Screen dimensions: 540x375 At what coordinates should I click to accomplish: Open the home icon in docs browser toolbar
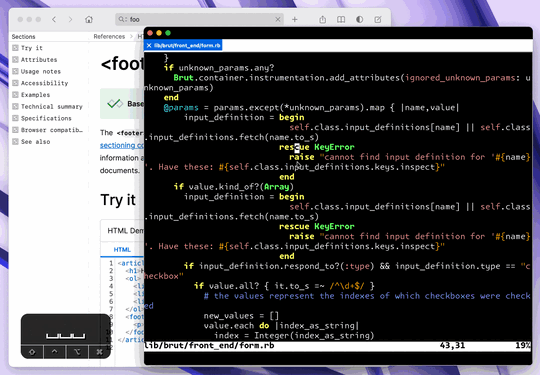(x=89, y=19)
